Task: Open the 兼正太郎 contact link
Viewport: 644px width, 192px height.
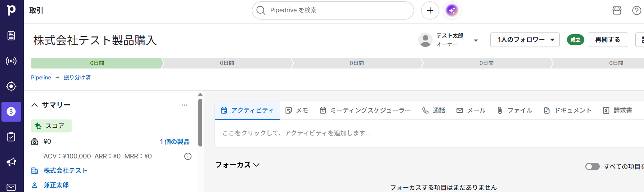Action: [56, 185]
